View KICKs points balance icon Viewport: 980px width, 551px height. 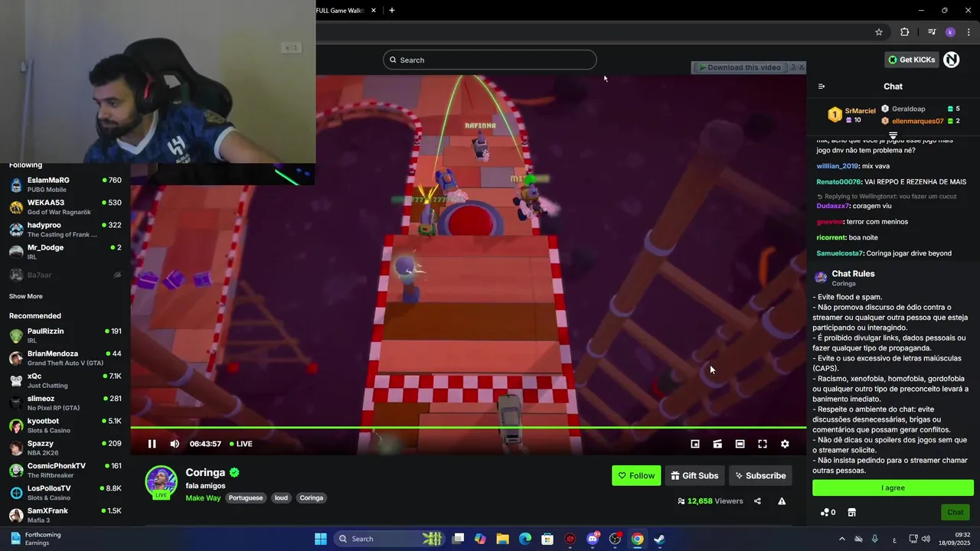828,512
